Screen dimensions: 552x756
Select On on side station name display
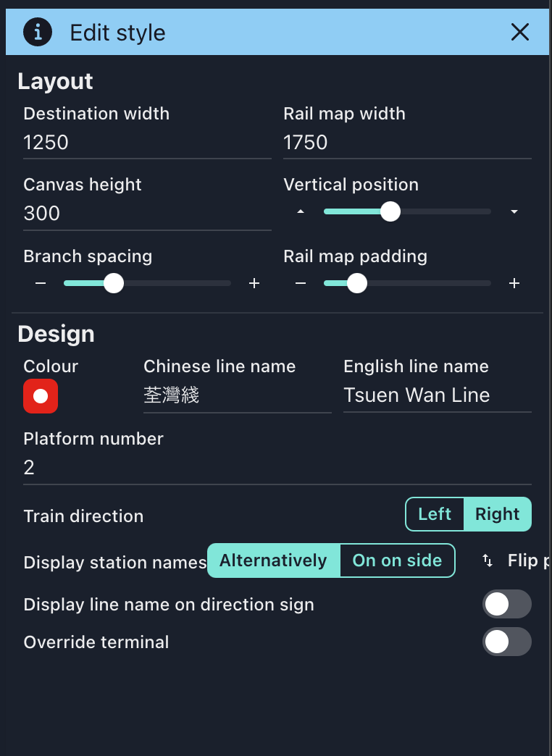(397, 560)
